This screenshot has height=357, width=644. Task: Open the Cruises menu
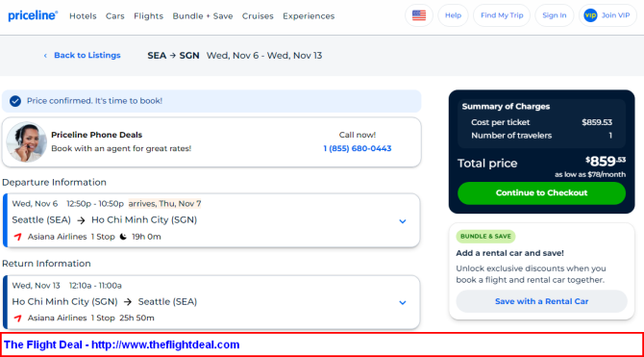point(258,16)
